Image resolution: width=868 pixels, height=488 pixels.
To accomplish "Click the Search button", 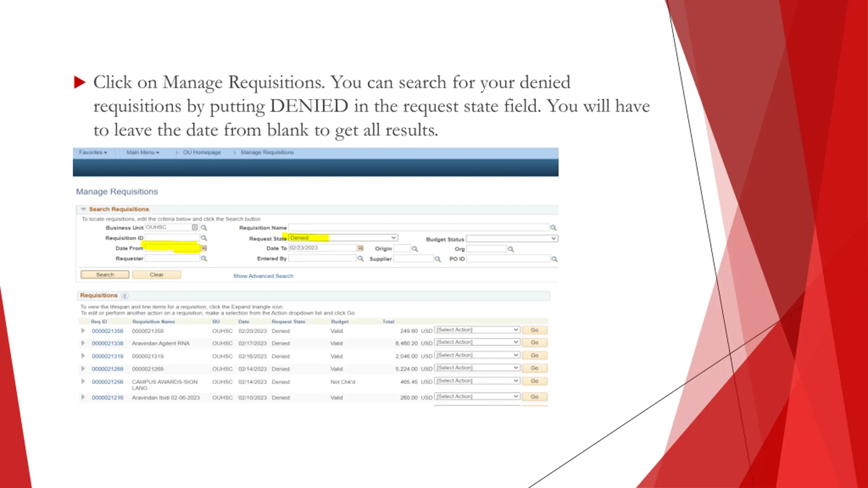I will 105,274.
